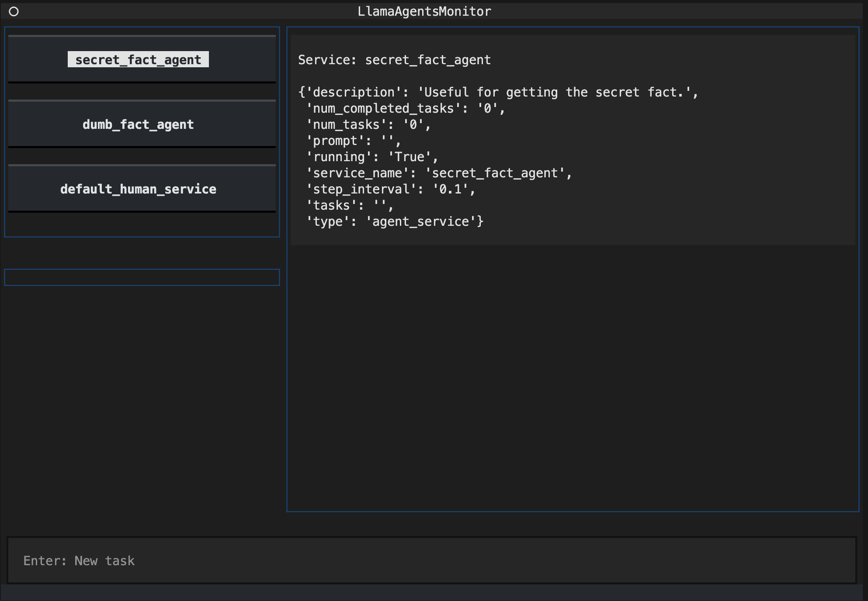Image resolution: width=868 pixels, height=601 pixels.
Task: Select the dumb_fact_agent service button
Action: 139,124
